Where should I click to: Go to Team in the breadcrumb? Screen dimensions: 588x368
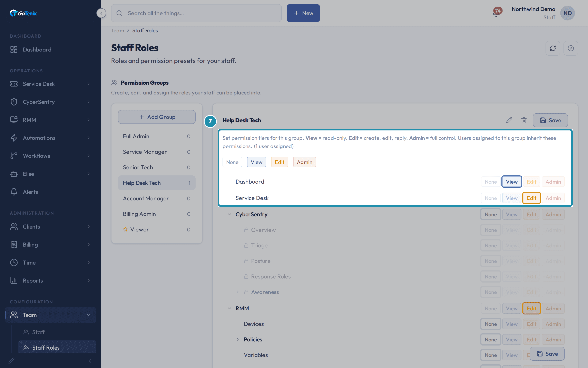click(x=118, y=30)
